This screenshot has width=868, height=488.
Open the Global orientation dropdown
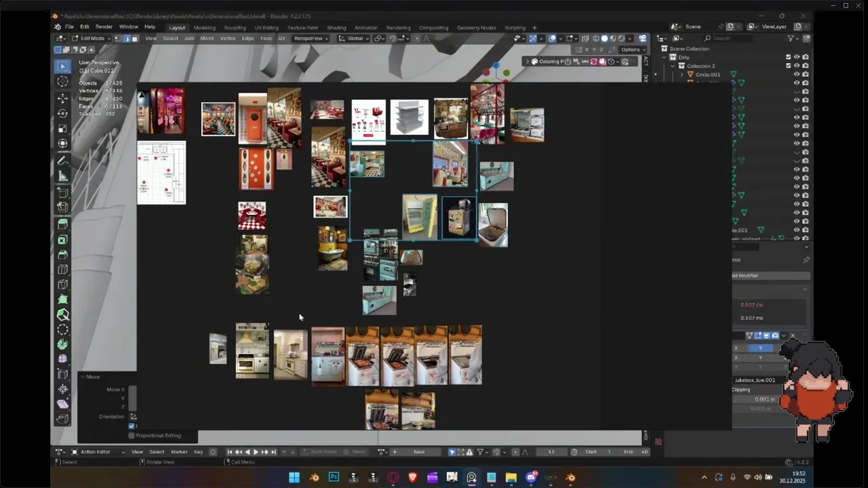tap(353, 39)
